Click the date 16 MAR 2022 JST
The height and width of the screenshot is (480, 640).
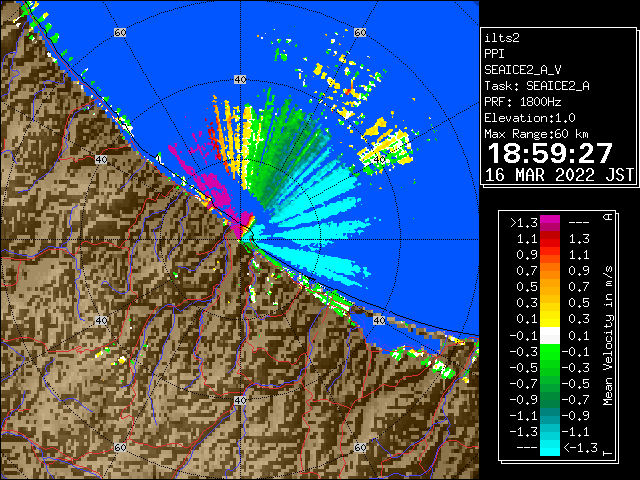click(x=559, y=175)
